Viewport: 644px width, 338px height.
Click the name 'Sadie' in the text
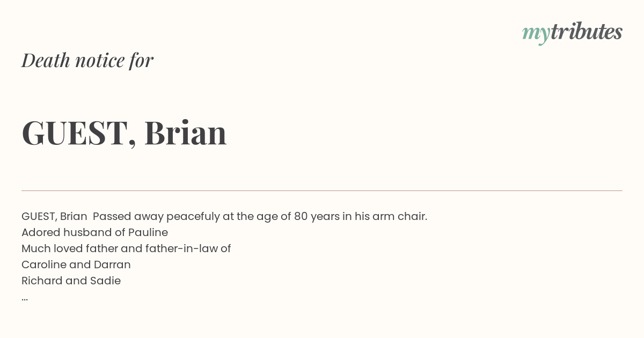pos(107,281)
